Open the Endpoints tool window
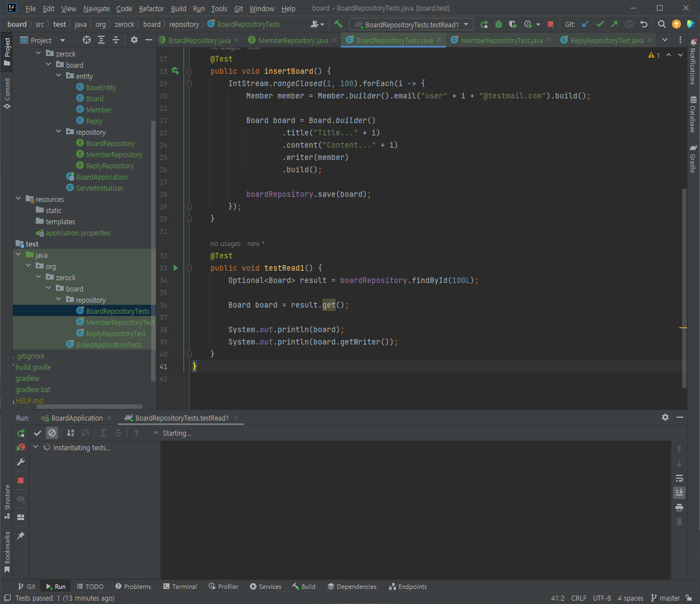Screen dimensions: 700x604 coord(408,587)
